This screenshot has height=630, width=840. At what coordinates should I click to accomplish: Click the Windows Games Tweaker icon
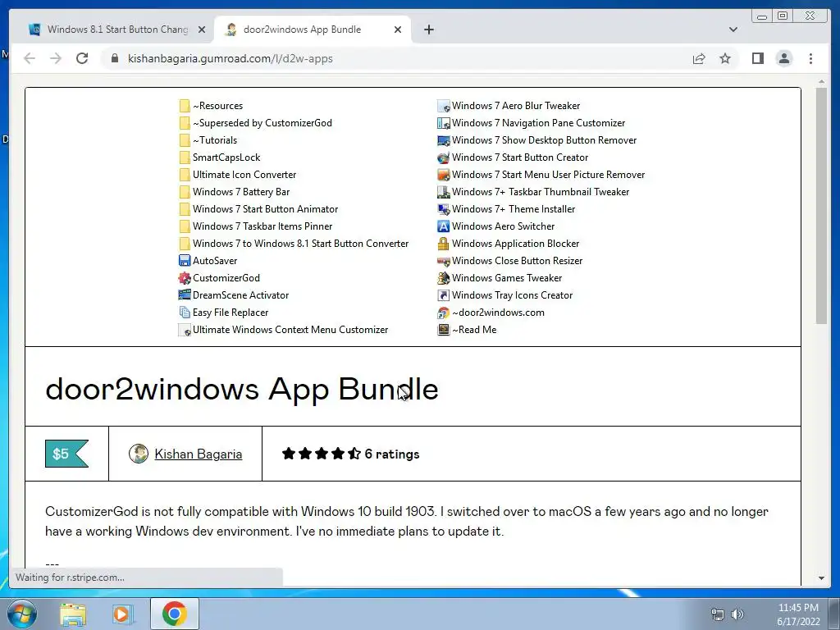[x=443, y=277]
